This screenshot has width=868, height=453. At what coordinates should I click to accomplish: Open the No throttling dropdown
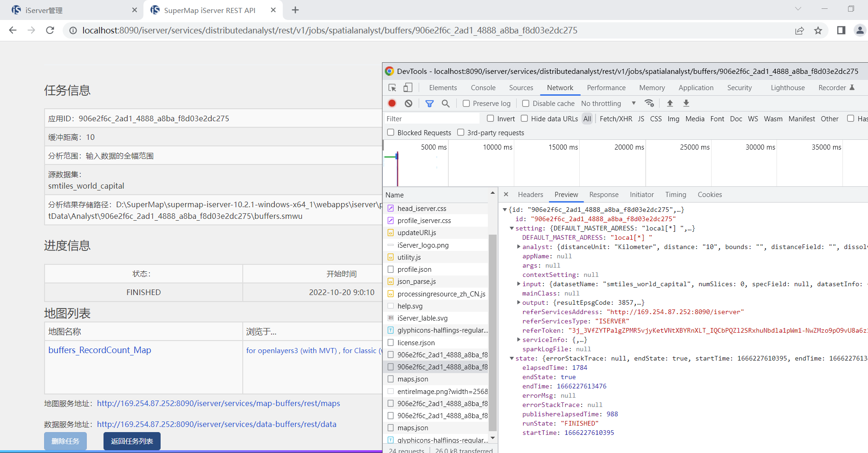[x=609, y=103]
